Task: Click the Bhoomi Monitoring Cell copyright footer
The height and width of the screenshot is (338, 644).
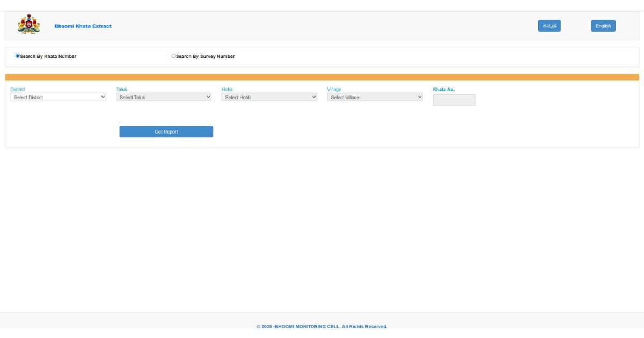Action: (321, 326)
